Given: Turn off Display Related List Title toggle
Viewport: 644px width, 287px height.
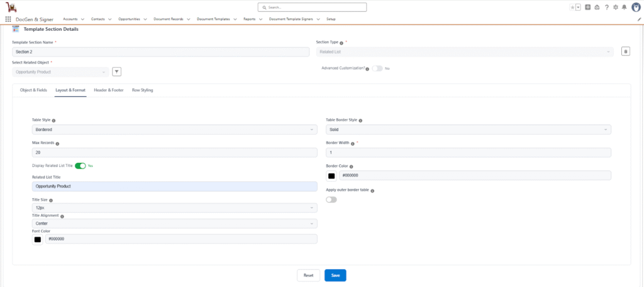Looking at the screenshot, I should click(80, 166).
